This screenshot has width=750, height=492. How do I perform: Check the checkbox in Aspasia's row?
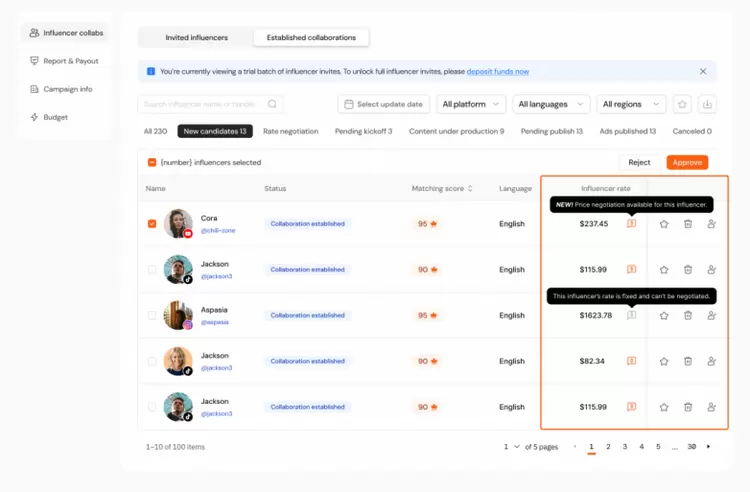coord(152,315)
